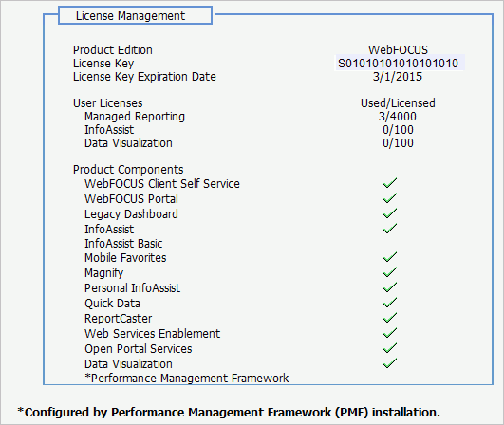Click the Personal InfoAssist checkmark
504x425 pixels.
(x=390, y=287)
